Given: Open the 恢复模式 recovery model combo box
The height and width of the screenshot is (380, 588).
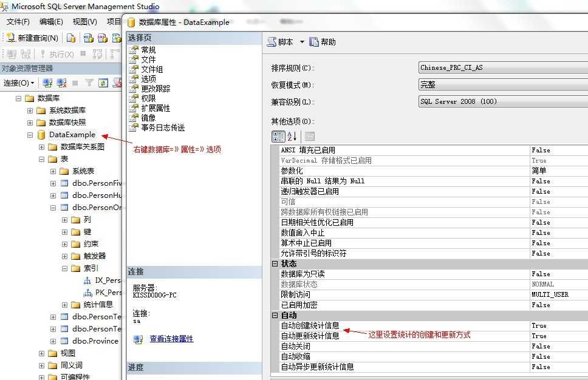Looking at the screenshot, I should coord(503,84).
